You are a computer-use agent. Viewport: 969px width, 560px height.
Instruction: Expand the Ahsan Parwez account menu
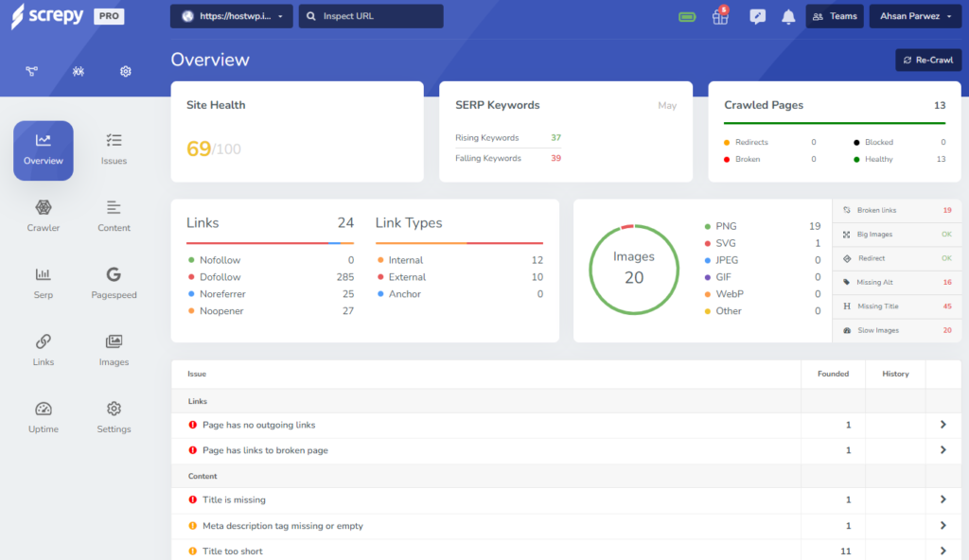pyautogui.click(x=914, y=16)
